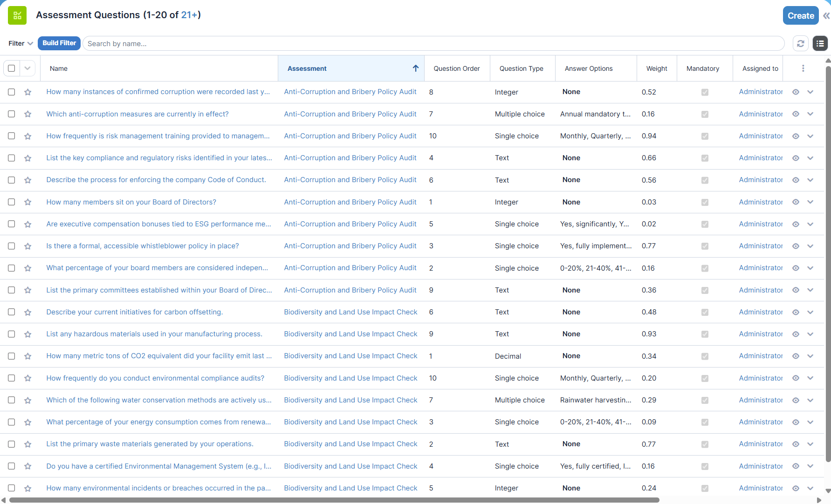The height and width of the screenshot is (504, 831).
Task: Collapse panel with double chevron icon
Action: (826, 16)
